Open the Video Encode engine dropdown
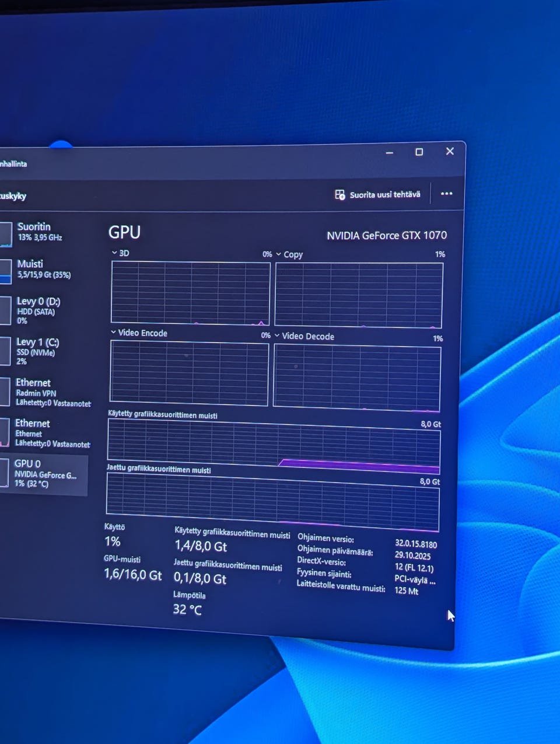Image resolution: width=560 pixels, height=744 pixels. click(x=113, y=332)
